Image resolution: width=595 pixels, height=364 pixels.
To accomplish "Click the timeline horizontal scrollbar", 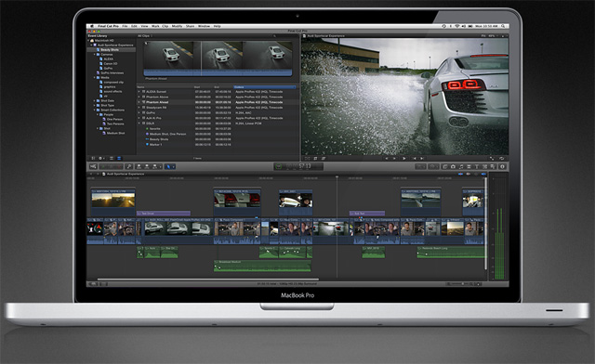I will (x=208, y=279).
